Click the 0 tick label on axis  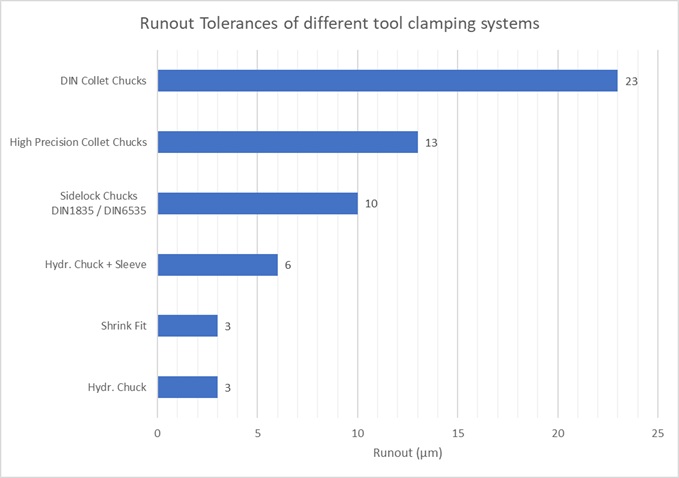coord(157,433)
